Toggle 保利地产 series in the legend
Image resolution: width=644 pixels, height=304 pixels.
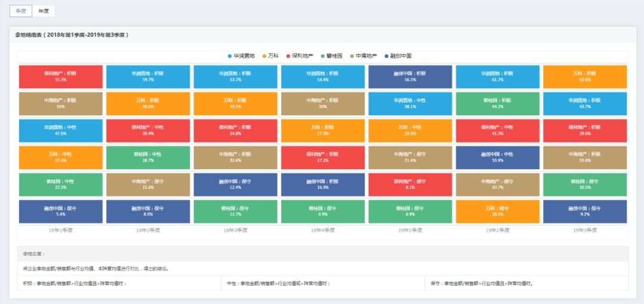click(x=299, y=56)
